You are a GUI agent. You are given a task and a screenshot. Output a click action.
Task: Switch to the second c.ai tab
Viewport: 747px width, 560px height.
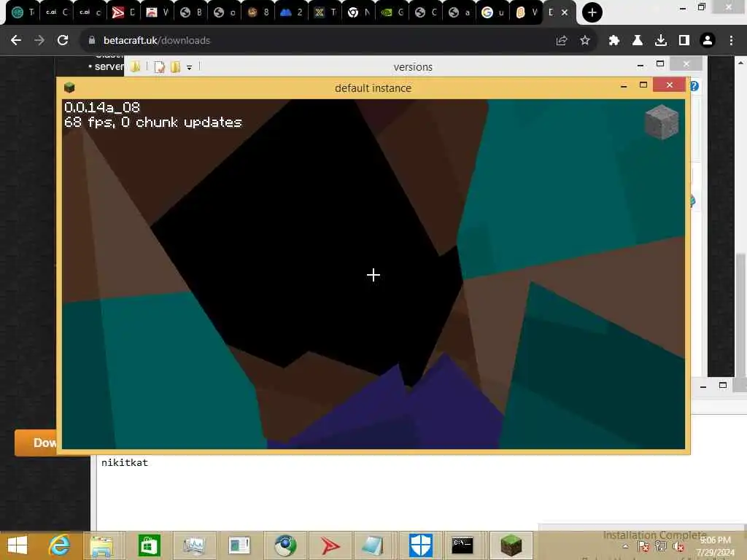(90, 12)
